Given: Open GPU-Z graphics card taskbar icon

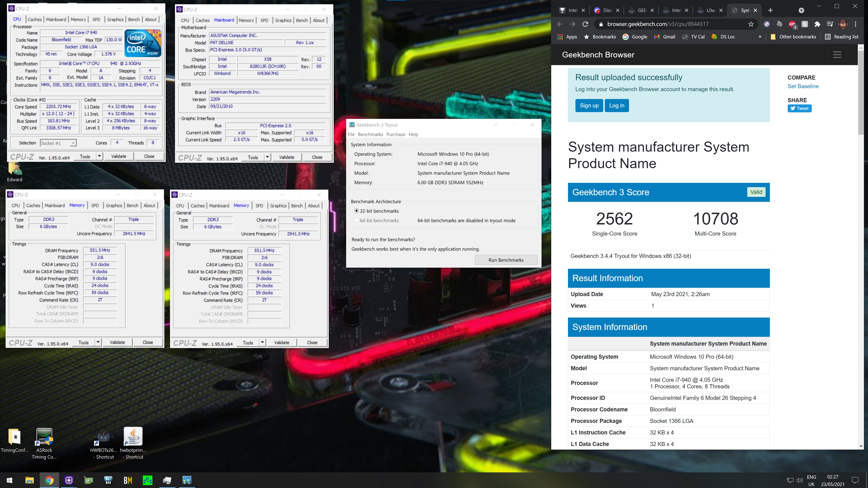Looking at the screenshot, I should coord(88,480).
